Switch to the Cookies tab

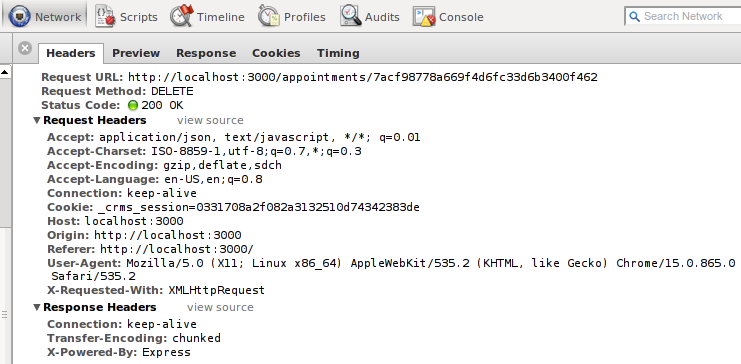click(x=276, y=53)
